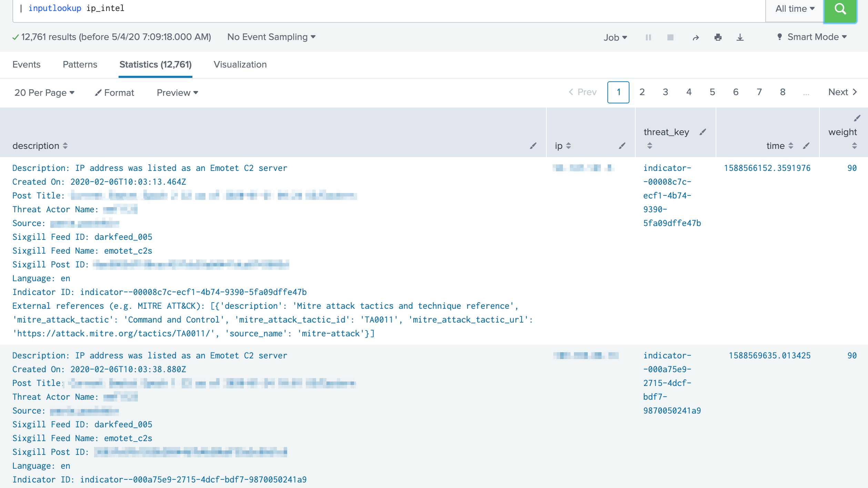868x488 pixels.
Task: Click the threat_key ending in 5fa09dffe47b
Action: click(x=672, y=196)
